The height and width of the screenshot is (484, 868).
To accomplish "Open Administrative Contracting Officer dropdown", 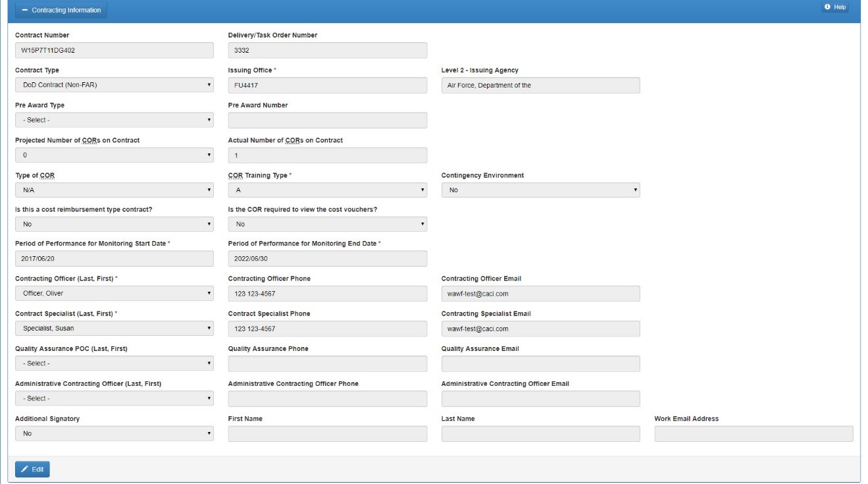I will [x=114, y=398].
